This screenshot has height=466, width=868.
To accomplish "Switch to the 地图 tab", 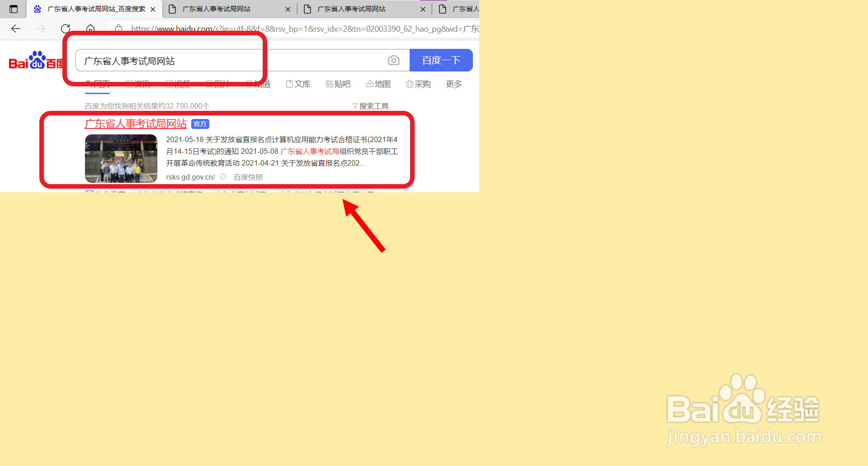I will 378,84.
